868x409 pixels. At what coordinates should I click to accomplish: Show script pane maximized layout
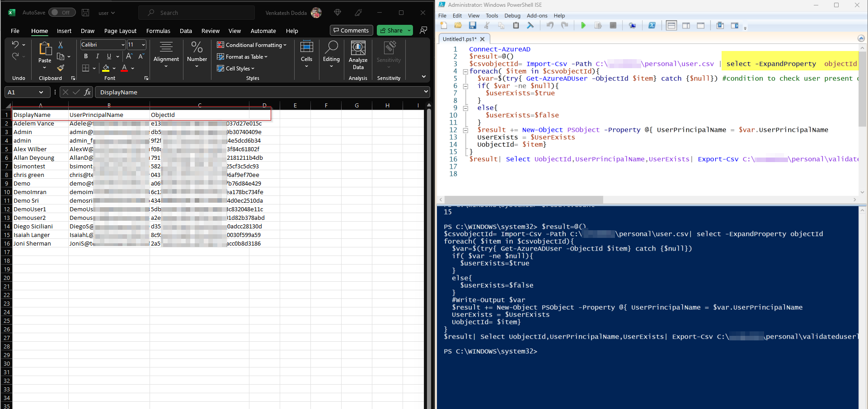tap(700, 26)
